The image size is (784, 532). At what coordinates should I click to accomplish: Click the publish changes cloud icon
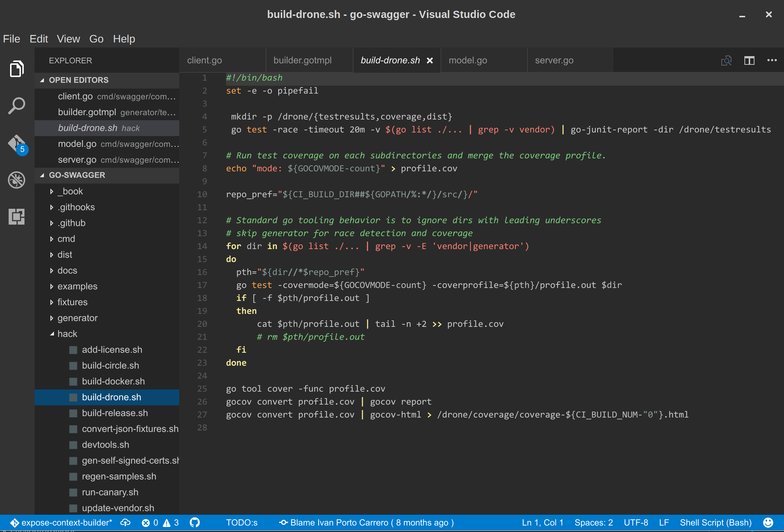pos(126,522)
